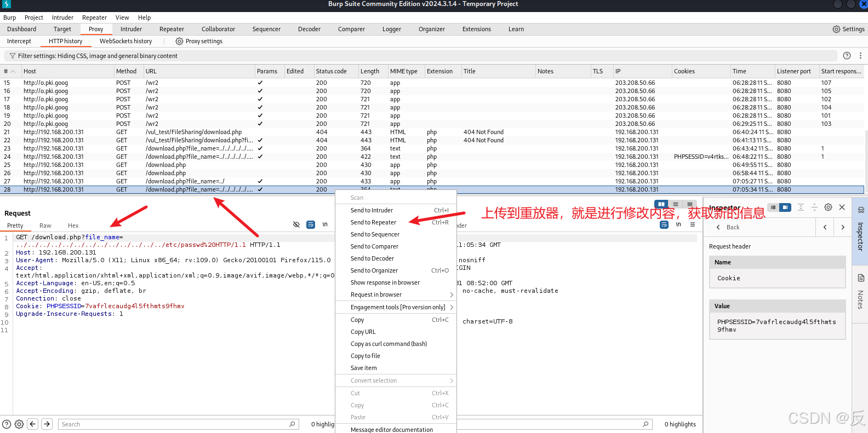Click magnifier icon in response search box
This screenshot has height=433, width=868.
pyautogui.click(x=646, y=424)
